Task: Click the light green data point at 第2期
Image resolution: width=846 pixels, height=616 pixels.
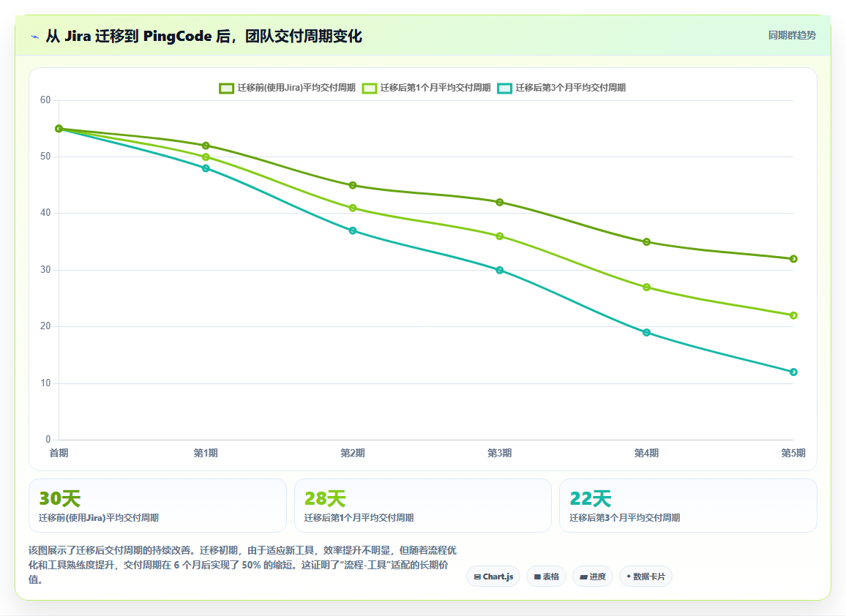Action: 353,209
